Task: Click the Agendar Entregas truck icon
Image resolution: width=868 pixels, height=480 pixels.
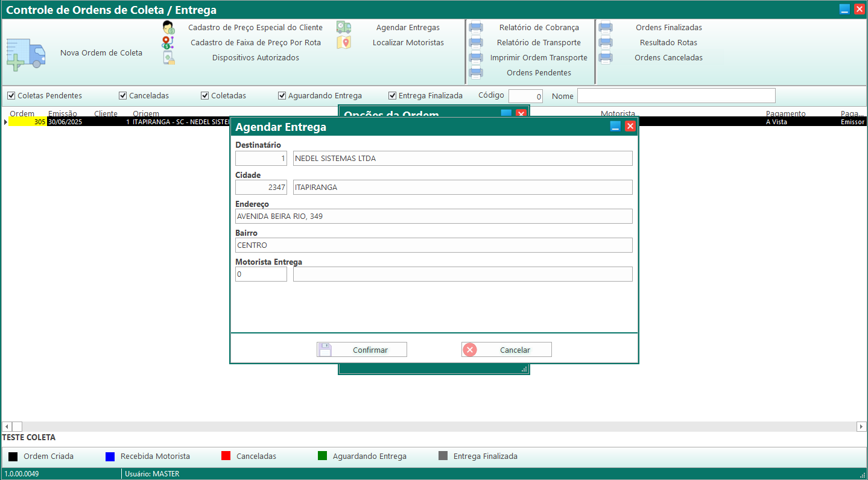Action: click(344, 28)
